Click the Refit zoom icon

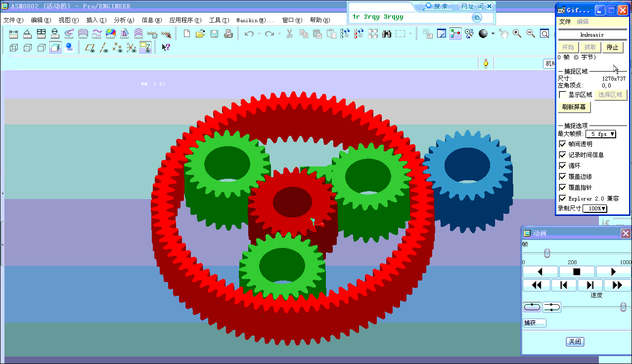[x=544, y=34]
